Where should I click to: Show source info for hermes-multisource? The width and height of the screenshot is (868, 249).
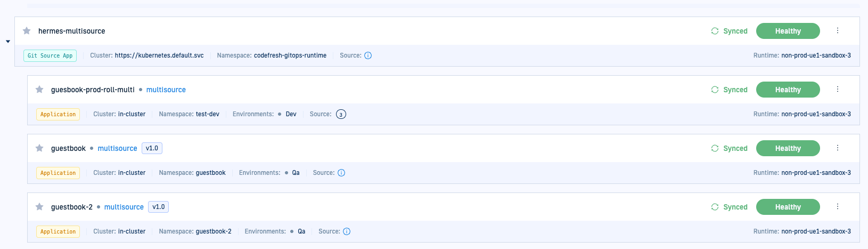(368, 55)
